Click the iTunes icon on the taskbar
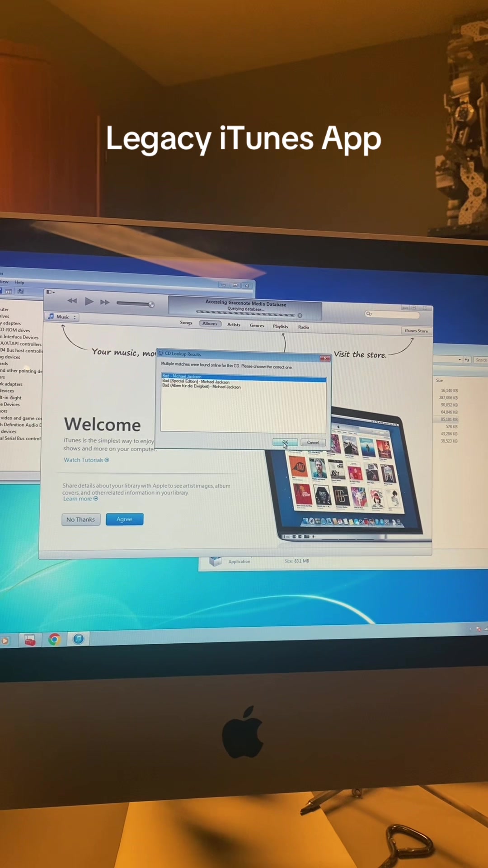The height and width of the screenshot is (868, 488). point(78,638)
